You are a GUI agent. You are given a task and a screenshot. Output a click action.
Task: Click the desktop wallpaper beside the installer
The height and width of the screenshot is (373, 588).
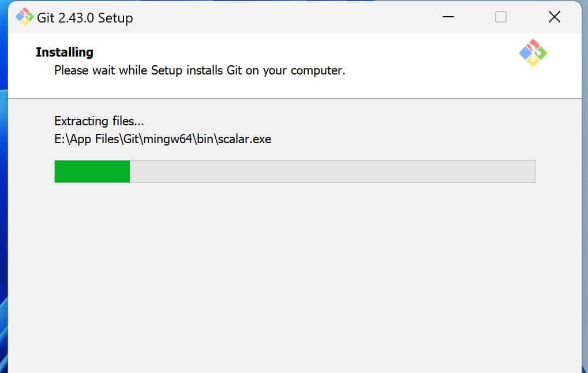click(x=5, y=231)
